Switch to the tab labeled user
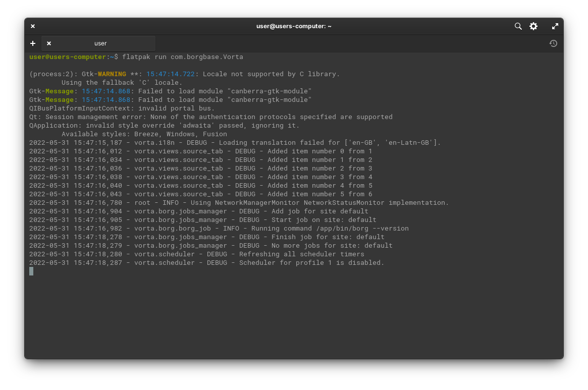The image size is (588, 390). [100, 43]
